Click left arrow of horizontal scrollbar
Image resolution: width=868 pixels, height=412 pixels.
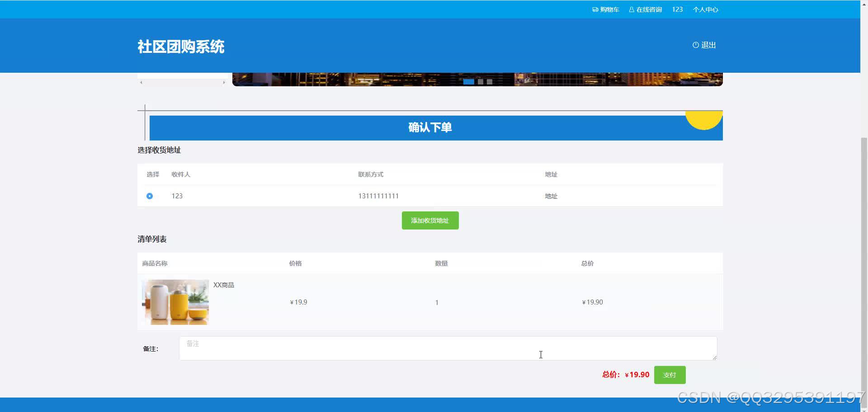(141, 82)
